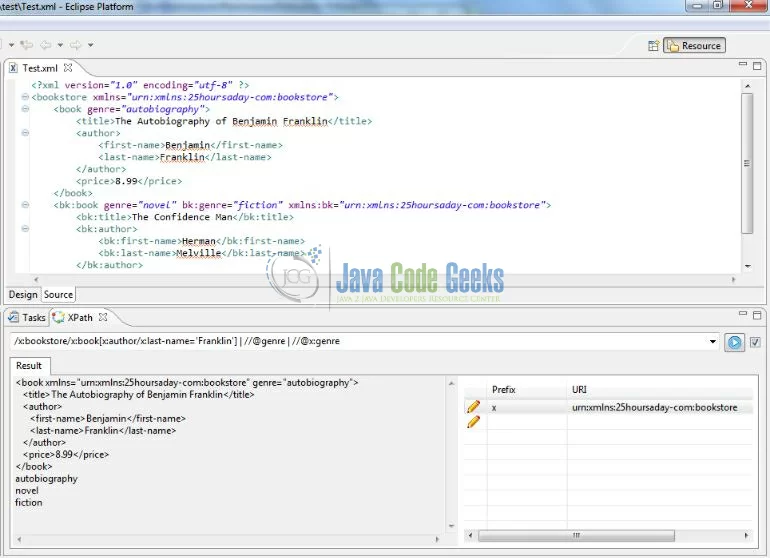Click the result pane scroll up arrow
Viewport: 770px width, 558px height.
pyautogui.click(x=451, y=383)
